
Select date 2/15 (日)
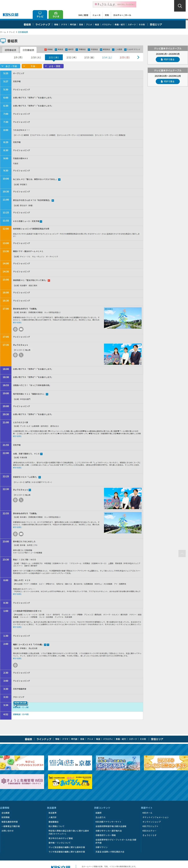coord(125,58)
